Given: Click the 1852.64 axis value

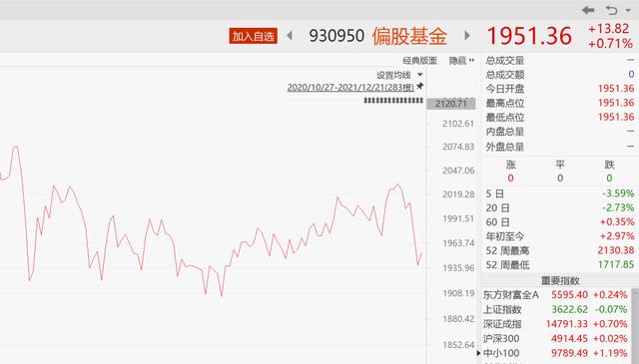Looking at the screenshot, I should tap(458, 345).
